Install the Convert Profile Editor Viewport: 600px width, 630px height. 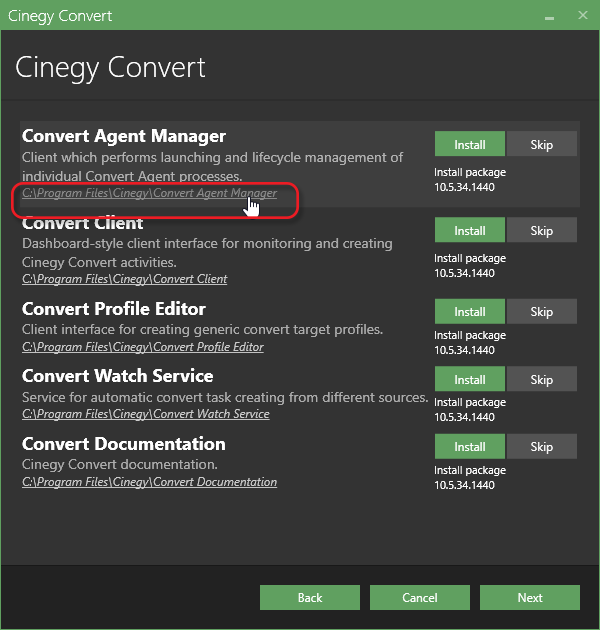469,311
